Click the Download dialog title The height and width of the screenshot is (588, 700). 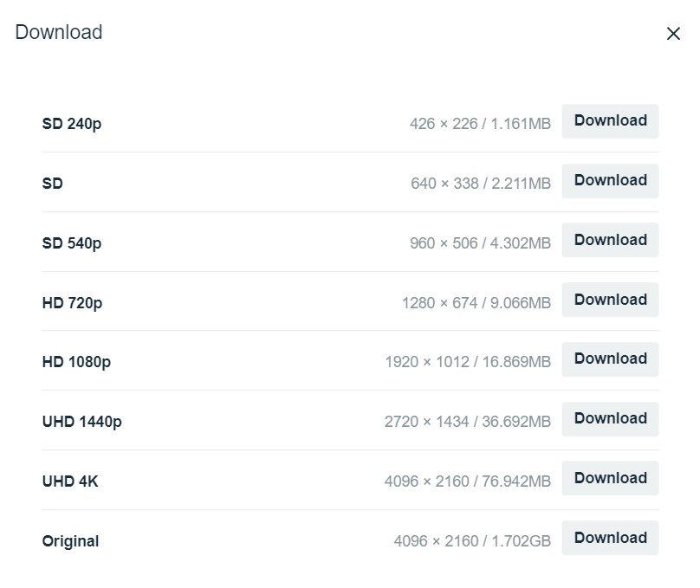click(x=59, y=33)
